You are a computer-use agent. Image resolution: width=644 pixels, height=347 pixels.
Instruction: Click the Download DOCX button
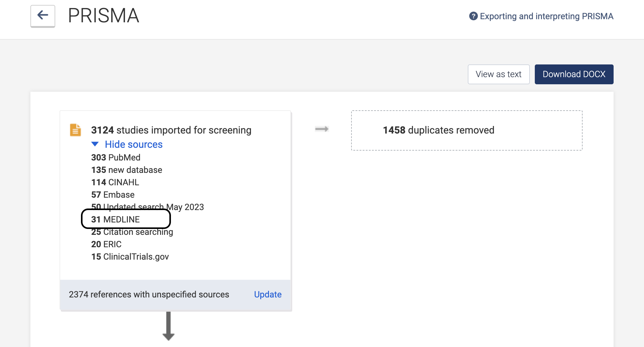[x=574, y=74]
